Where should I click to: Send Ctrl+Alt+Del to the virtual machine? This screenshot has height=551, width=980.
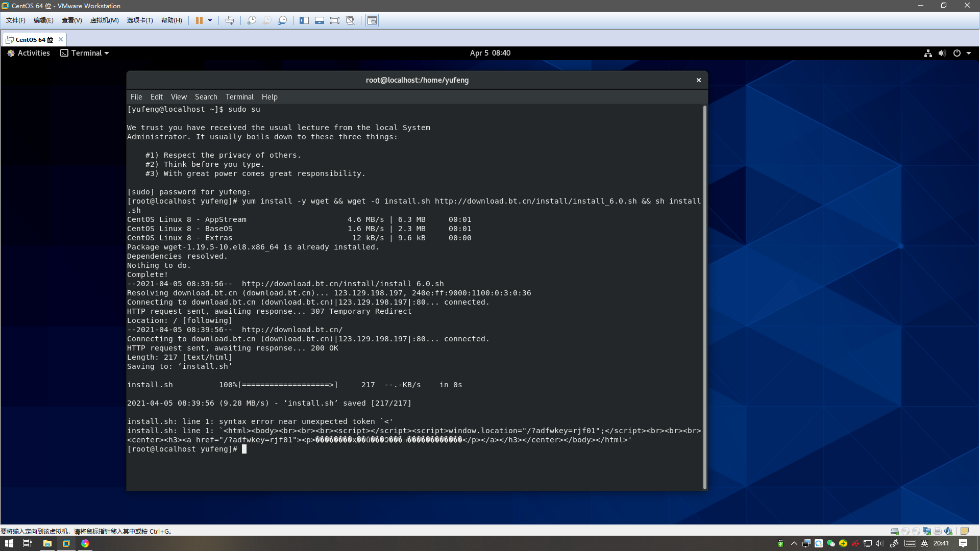pos(230,20)
